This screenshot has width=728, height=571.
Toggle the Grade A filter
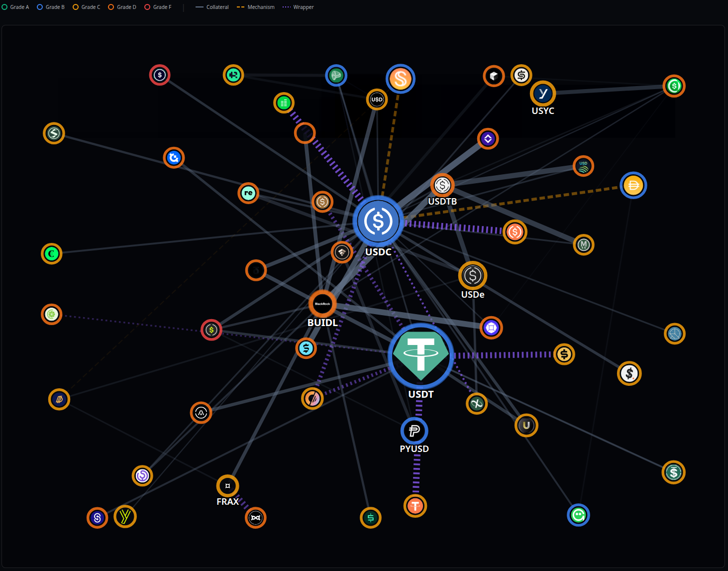[x=15, y=6]
